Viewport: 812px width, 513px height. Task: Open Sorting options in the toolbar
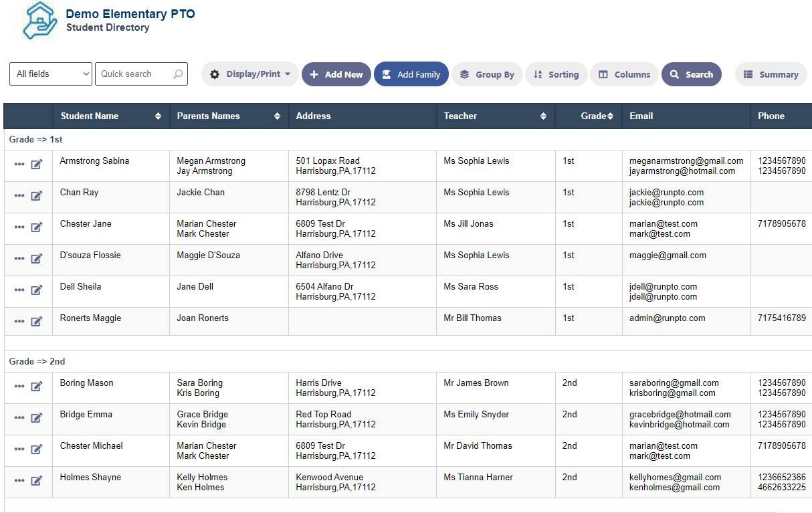[556, 74]
